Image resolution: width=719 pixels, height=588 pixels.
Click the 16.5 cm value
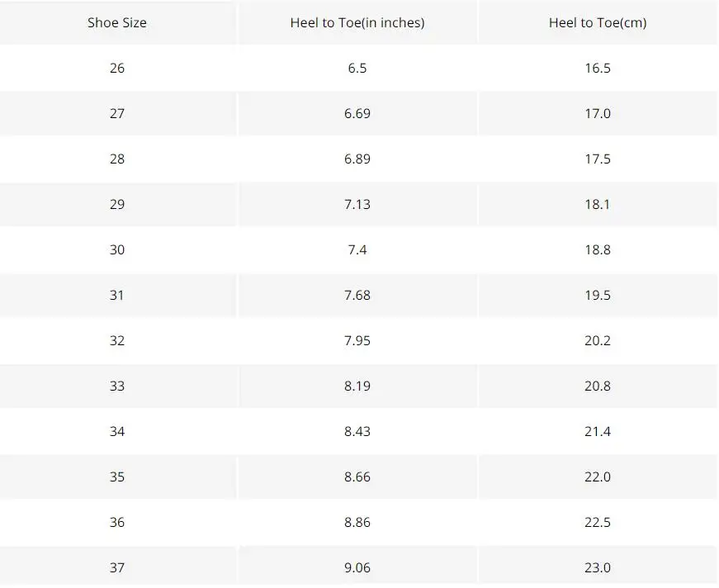tap(598, 68)
